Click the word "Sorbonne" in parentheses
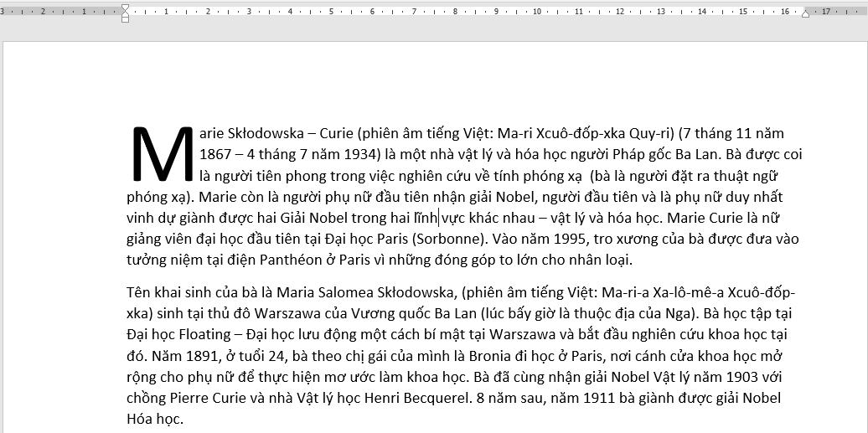The image size is (868, 433). [448, 240]
